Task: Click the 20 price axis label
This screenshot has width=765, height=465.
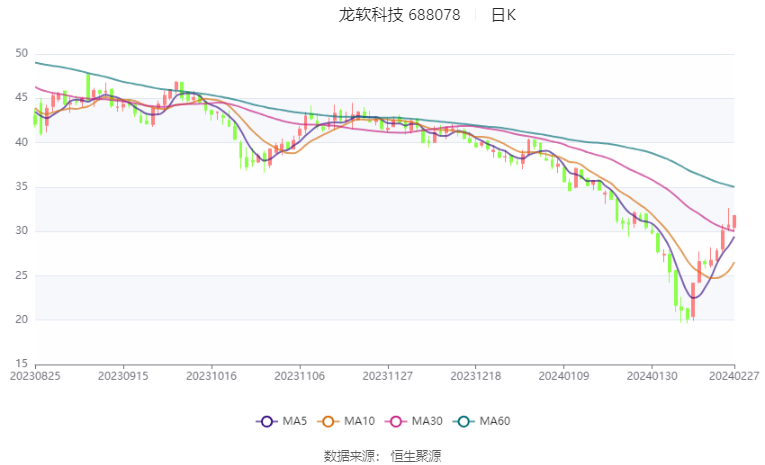Action: tap(21, 319)
